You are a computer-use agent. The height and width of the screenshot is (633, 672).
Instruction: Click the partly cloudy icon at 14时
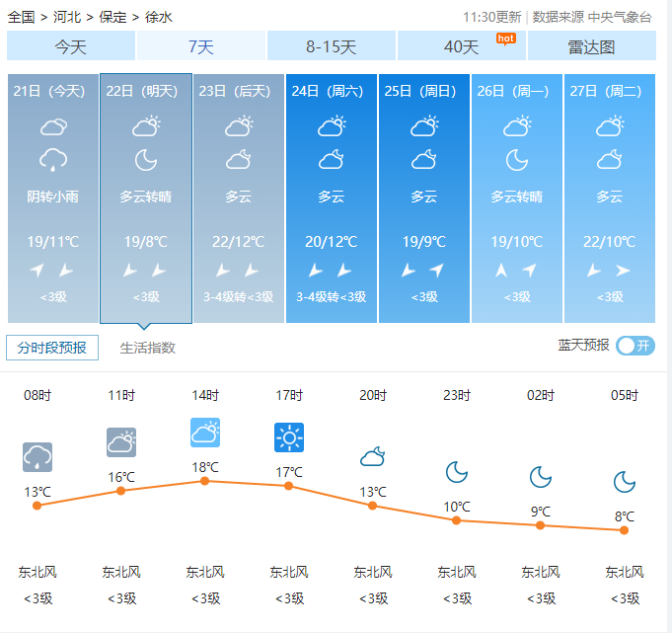(205, 433)
